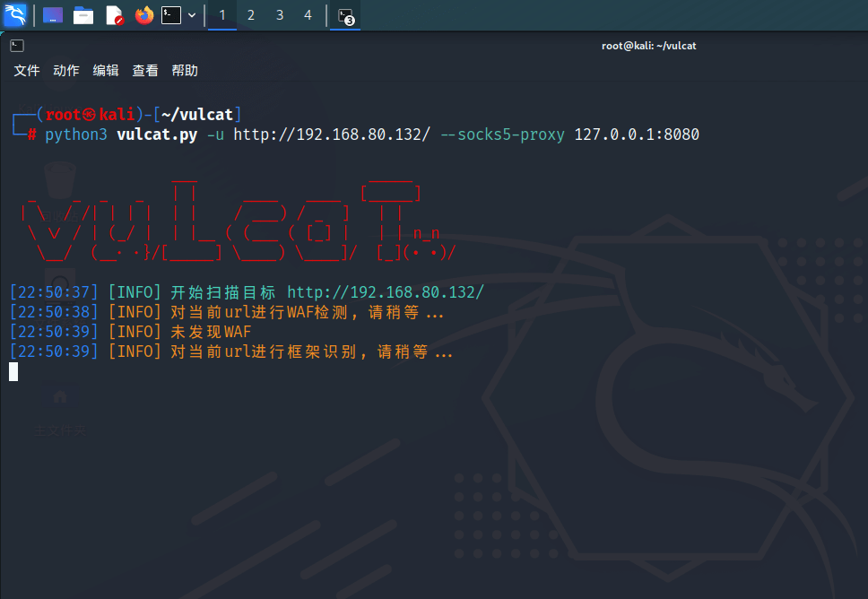This screenshot has width=868, height=599.
Task: Click the [22:50:38] timestamp
Action: tap(54, 312)
